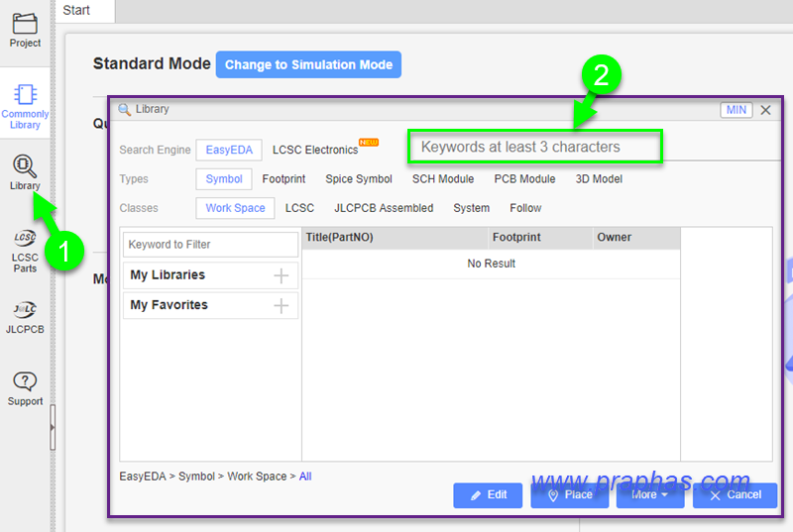
Task: Click the library keyword search field
Action: point(535,147)
